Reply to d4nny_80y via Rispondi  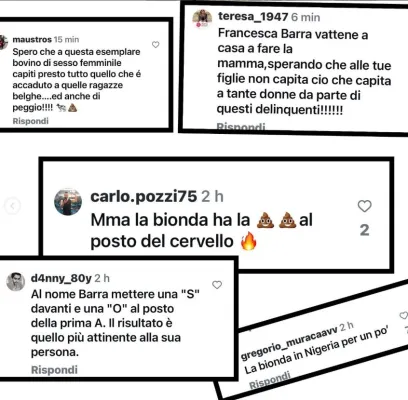[x=54, y=370]
